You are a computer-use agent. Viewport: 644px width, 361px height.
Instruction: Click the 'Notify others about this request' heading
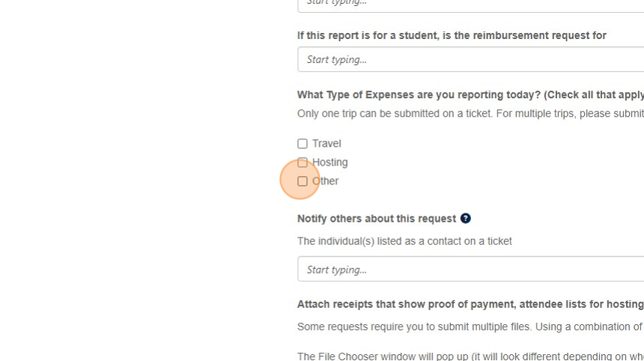click(377, 219)
